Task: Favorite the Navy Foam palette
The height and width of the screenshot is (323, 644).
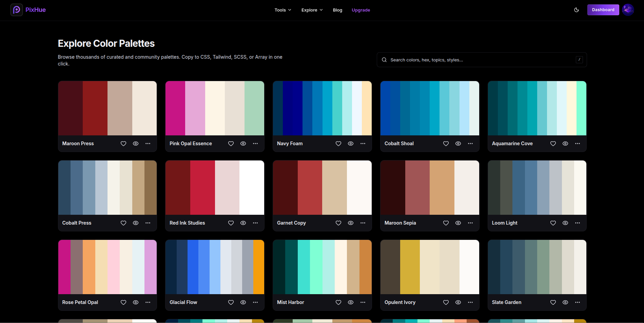Action: point(338,144)
